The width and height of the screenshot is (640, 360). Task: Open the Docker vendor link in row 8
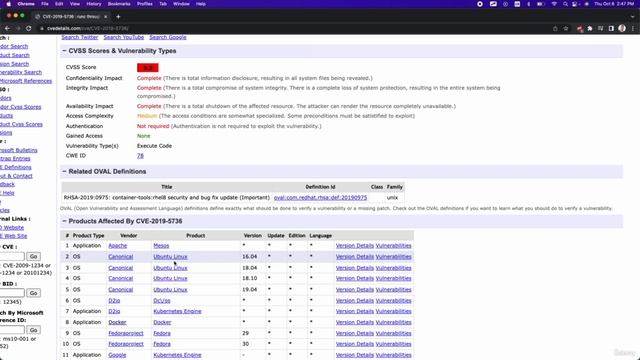pyautogui.click(x=117, y=322)
